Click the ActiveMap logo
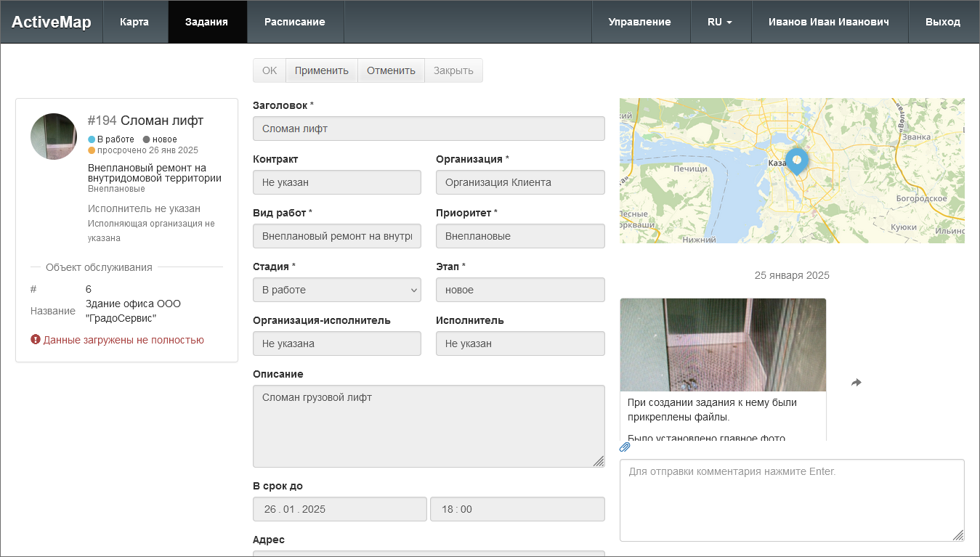 click(52, 22)
